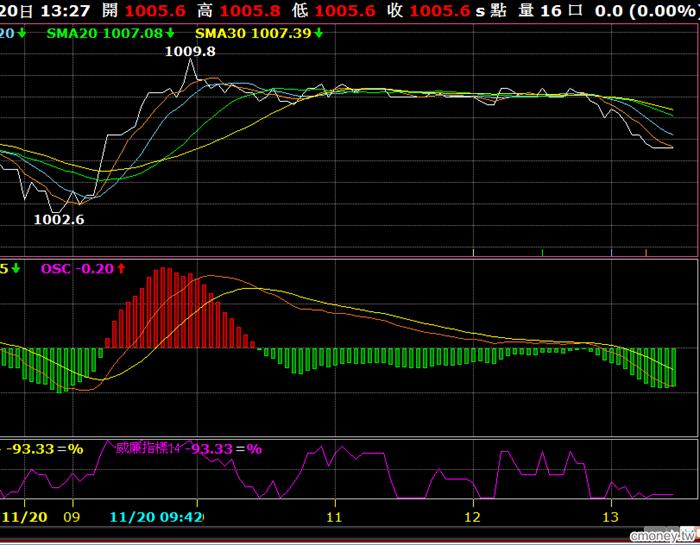Click the green tick marker below price chart
The height and width of the screenshot is (545, 700).
(542, 251)
